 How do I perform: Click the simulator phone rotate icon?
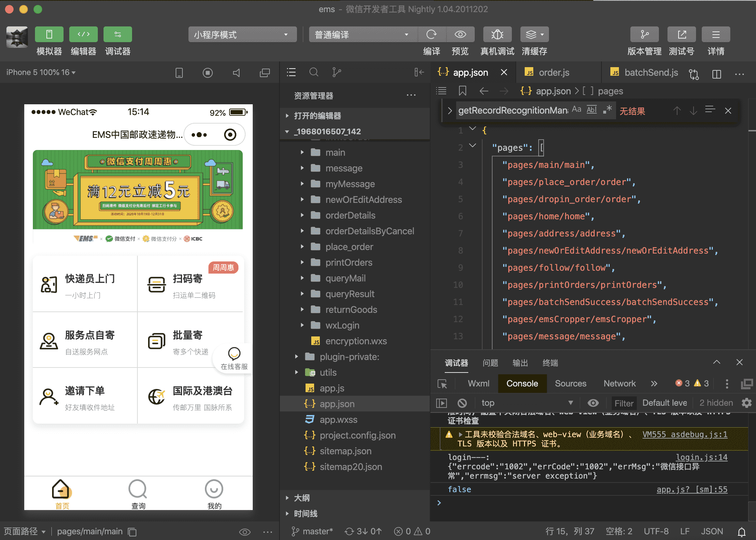179,73
